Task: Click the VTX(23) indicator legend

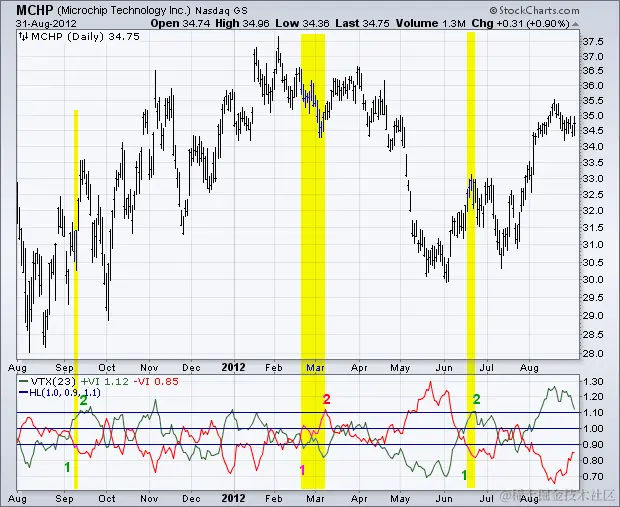Action: tap(48, 382)
